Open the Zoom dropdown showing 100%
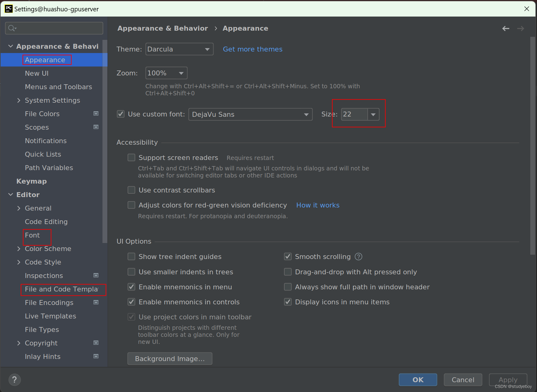This screenshot has height=392, width=537. [166, 73]
